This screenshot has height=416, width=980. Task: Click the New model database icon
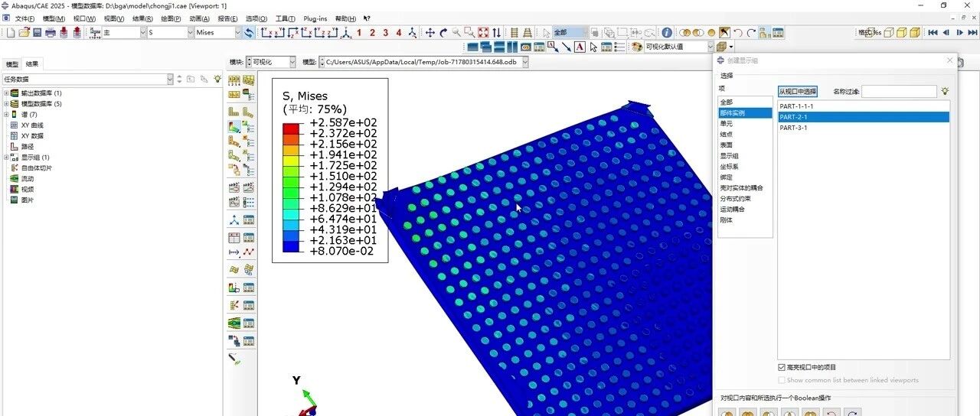point(11,32)
